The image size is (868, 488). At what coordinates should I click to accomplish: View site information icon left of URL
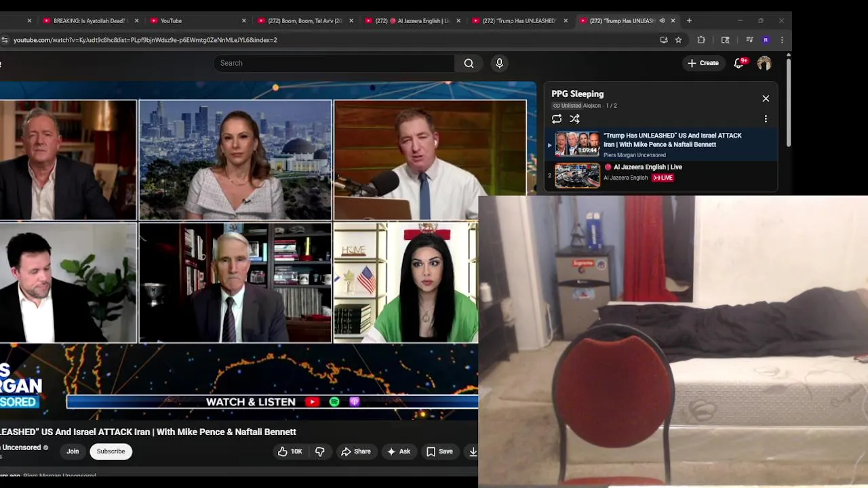pyautogui.click(x=5, y=40)
